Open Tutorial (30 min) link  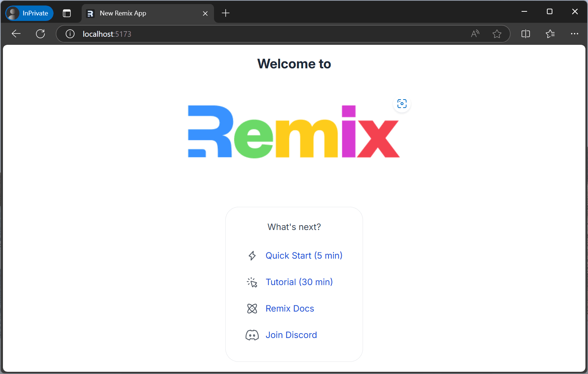[x=299, y=282]
